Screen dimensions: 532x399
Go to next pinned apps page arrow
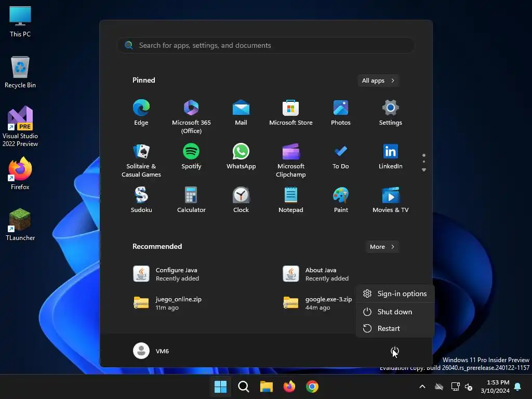pos(424,170)
